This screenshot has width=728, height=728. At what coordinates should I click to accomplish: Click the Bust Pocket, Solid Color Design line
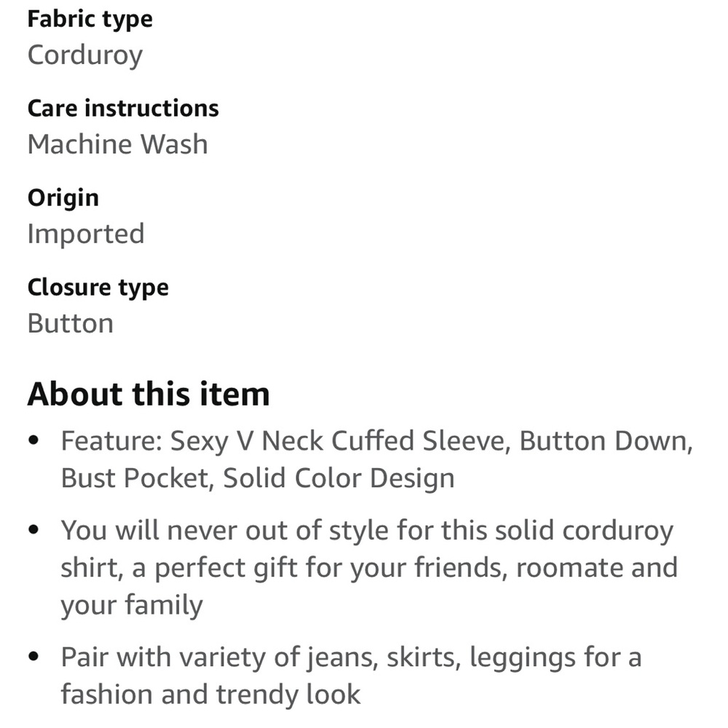point(258,478)
